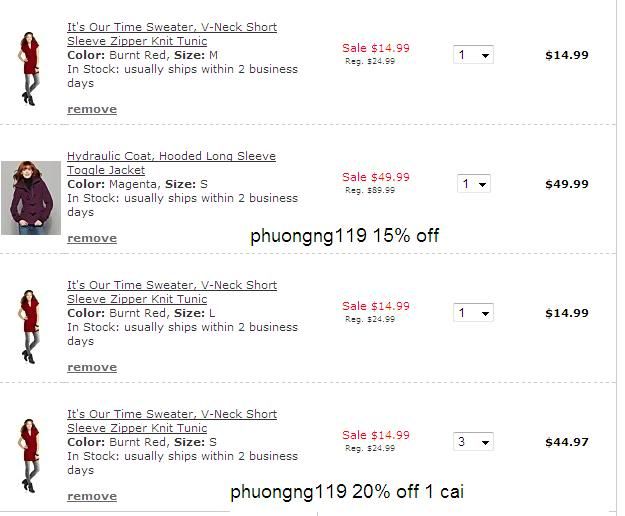Open the size S It's Our Time Sweater link
625x516 pixels.
pyautogui.click(x=171, y=421)
